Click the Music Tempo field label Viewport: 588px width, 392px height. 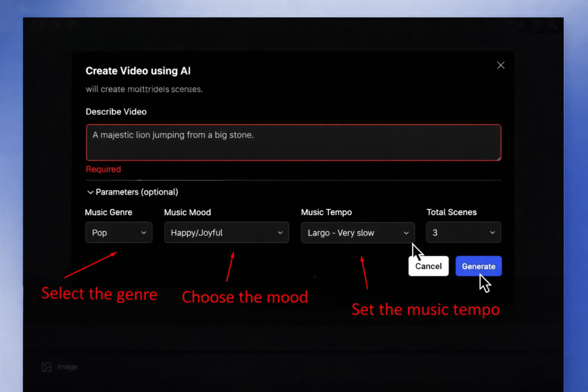click(326, 212)
